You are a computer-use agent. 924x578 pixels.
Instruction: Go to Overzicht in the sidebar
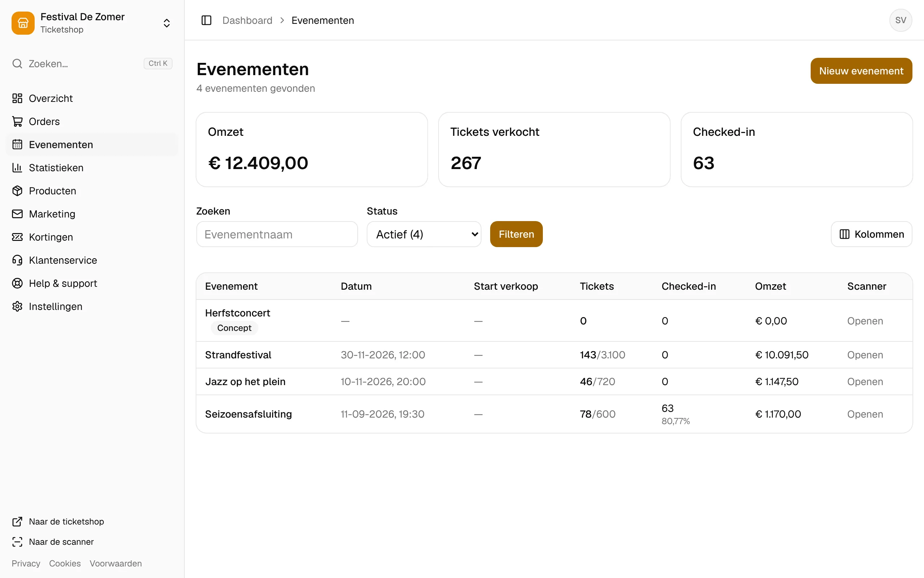pos(92,98)
